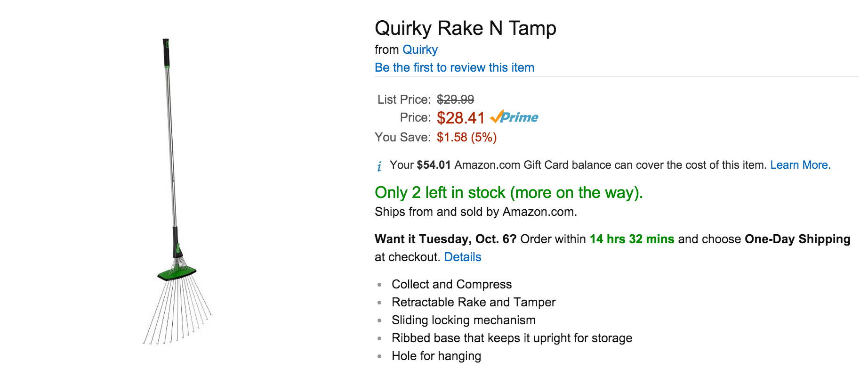Image resolution: width=868 pixels, height=378 pixels.
Task: Click the red $28.41 price
Action: (460, 118)
